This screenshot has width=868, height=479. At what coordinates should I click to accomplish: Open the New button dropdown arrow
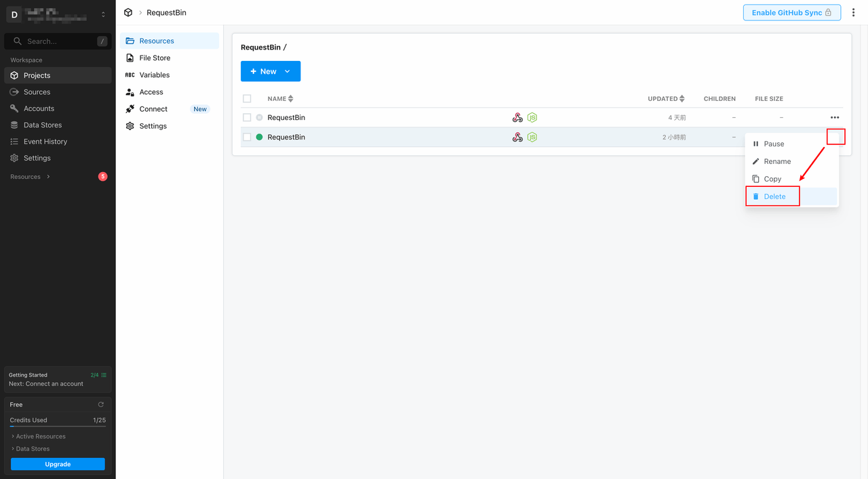(288, 71)
